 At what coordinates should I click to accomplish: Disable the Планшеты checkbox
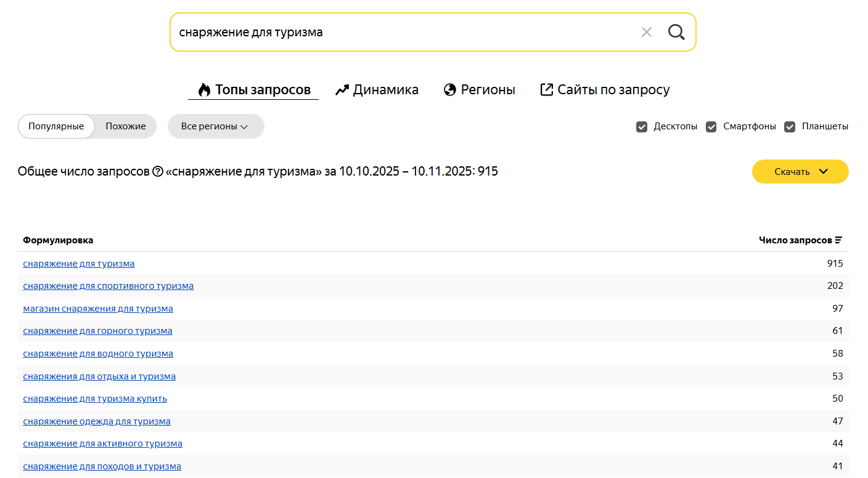pos(790,127)
